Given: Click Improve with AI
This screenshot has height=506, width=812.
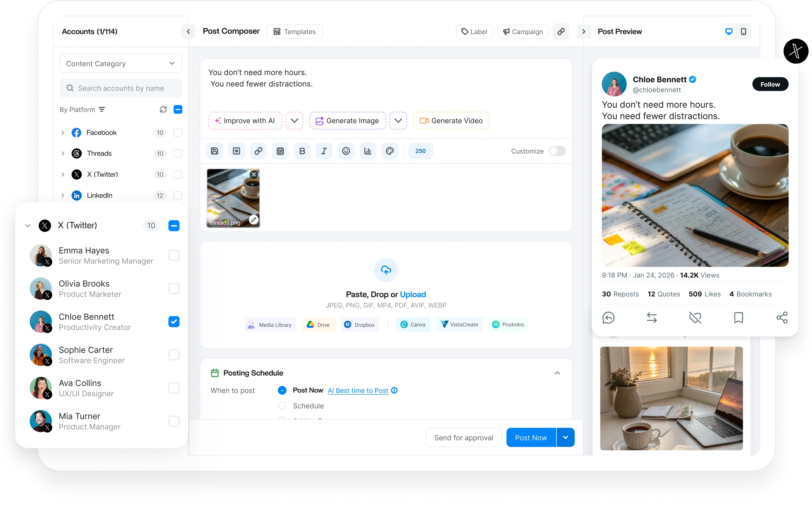Looking at the screenshot, I should click(x=245, y=121).
